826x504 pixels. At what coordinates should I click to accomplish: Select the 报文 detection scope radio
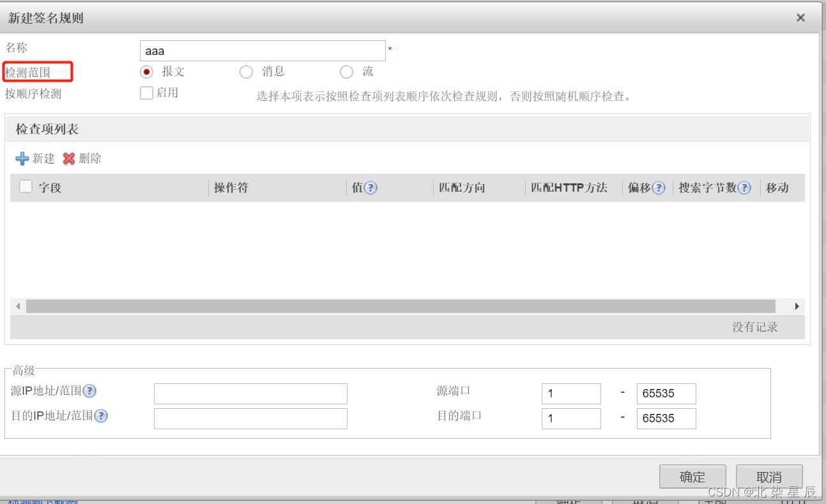coord(146,72)
